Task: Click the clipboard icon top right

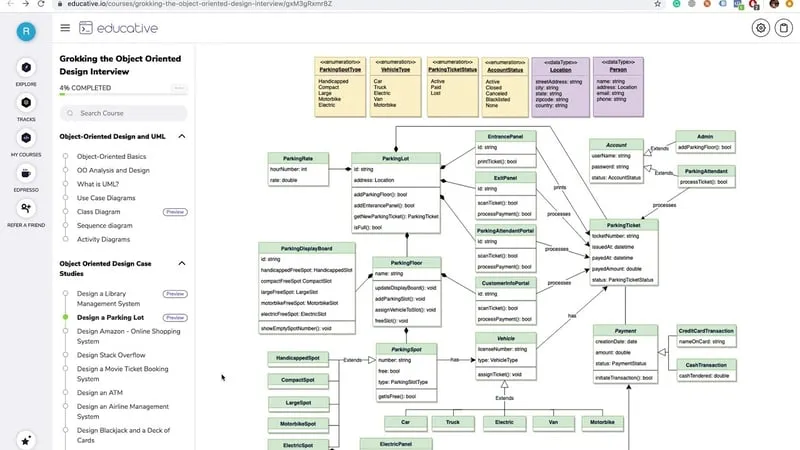Action: [784, 28]
